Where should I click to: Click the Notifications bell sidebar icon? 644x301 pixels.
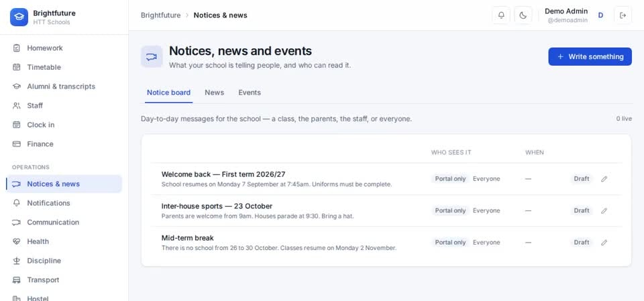(16, 203)
